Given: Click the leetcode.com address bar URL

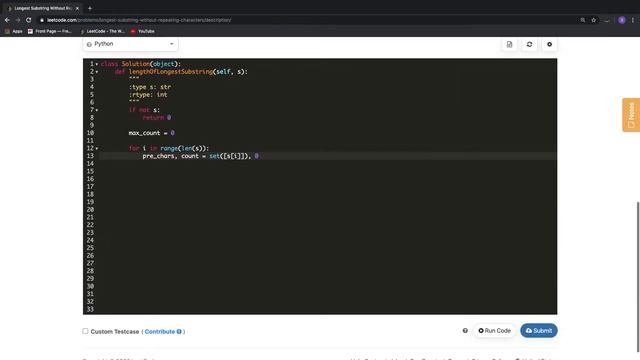Looking at the screenshot, I should (x=139, y=20).
